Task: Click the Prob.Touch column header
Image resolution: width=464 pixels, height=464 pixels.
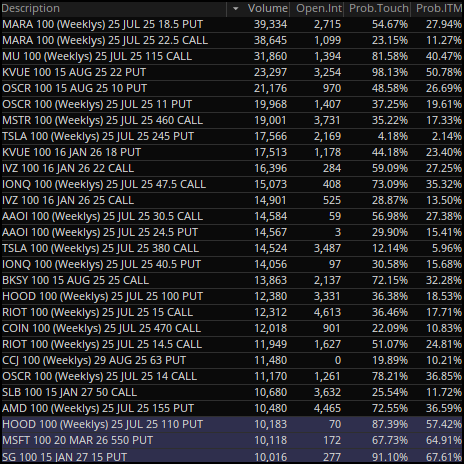Action: pyautogui.click(x=379, y=8)
